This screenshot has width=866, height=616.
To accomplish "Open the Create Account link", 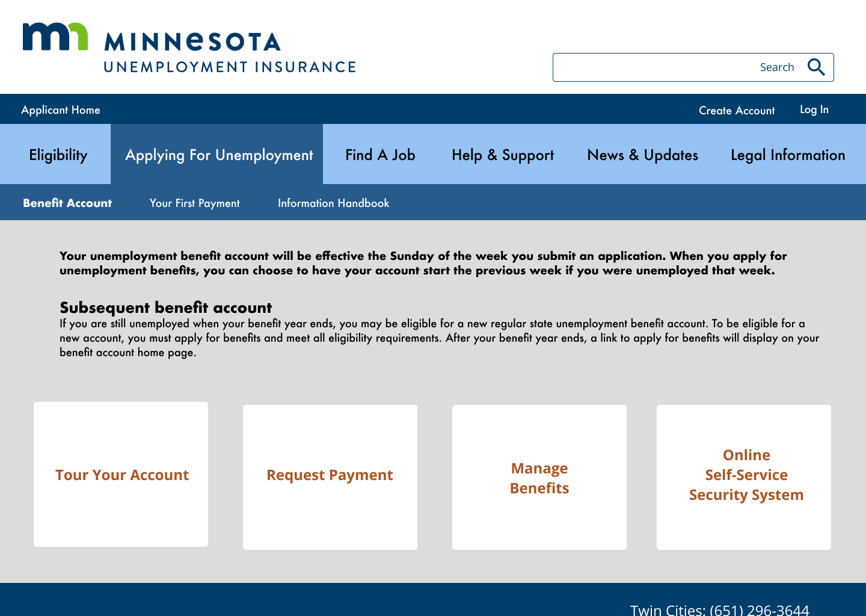I will [737, 110].
